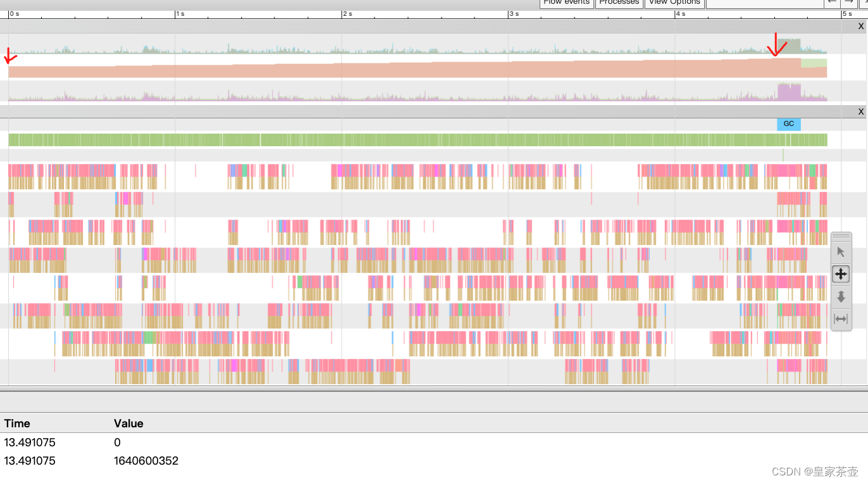
Task: Click the 1 s ruler mark
Action: pos(180,13)
